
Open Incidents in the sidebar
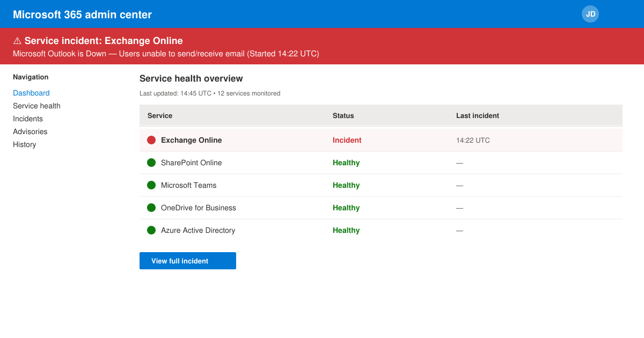click(x=28, y=119)
